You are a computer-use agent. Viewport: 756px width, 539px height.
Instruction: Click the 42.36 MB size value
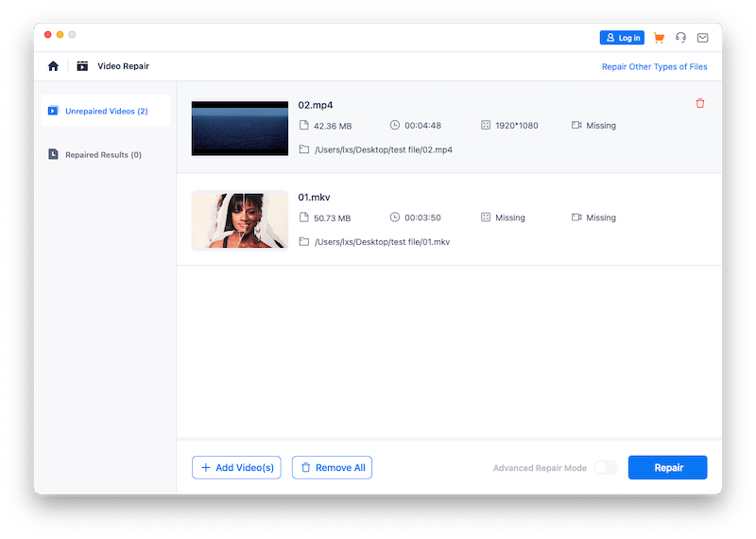(x=333, y=126)
